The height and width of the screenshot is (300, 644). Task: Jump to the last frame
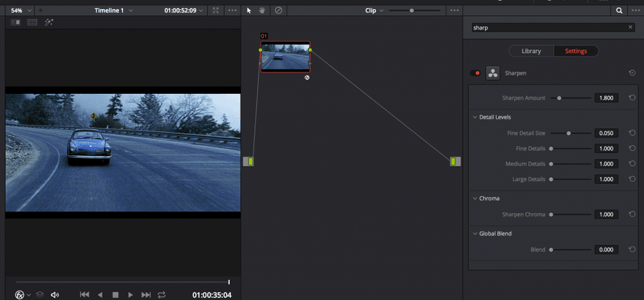(146, 295)
